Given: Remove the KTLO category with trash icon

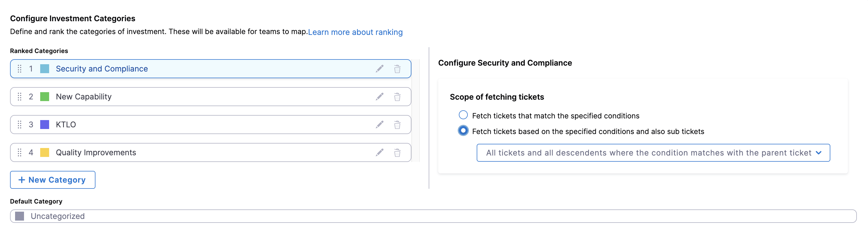Looking at the screenshot, I should point(397,125).
